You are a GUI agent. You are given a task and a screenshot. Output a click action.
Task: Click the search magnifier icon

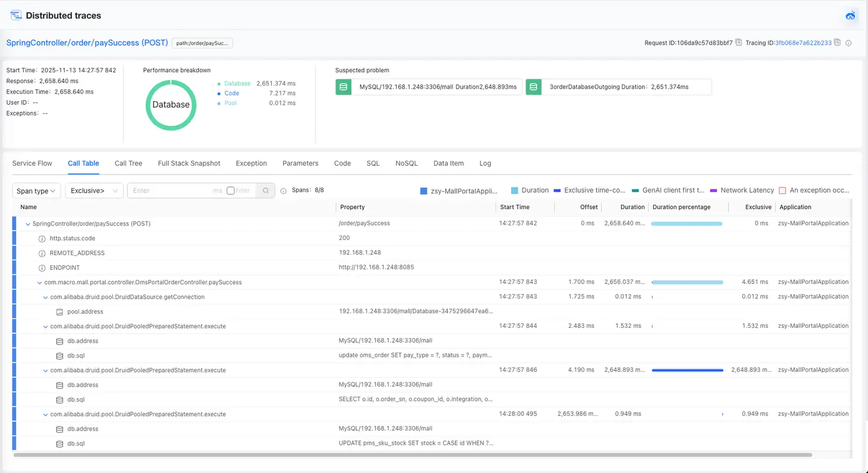pyautogui.click(x=265, y=190)
